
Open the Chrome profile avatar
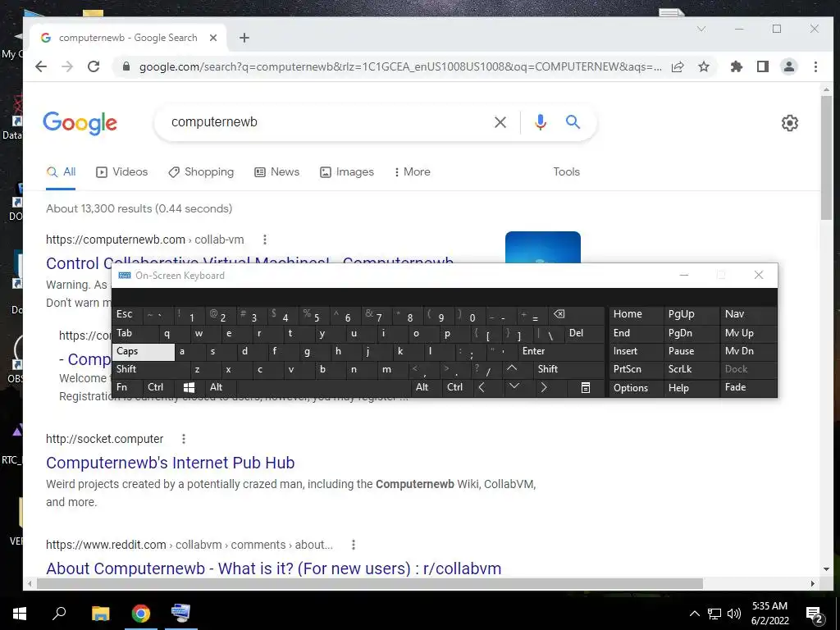click(789, 66)
